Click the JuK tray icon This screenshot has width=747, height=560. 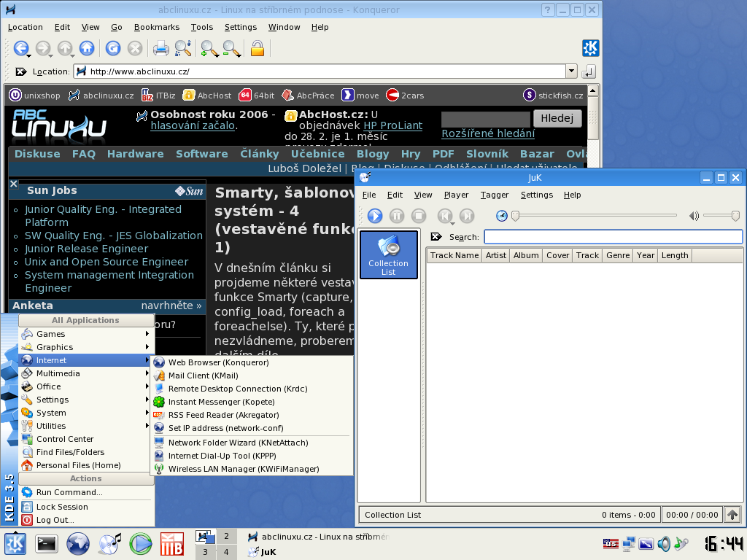tap(682, 543)
